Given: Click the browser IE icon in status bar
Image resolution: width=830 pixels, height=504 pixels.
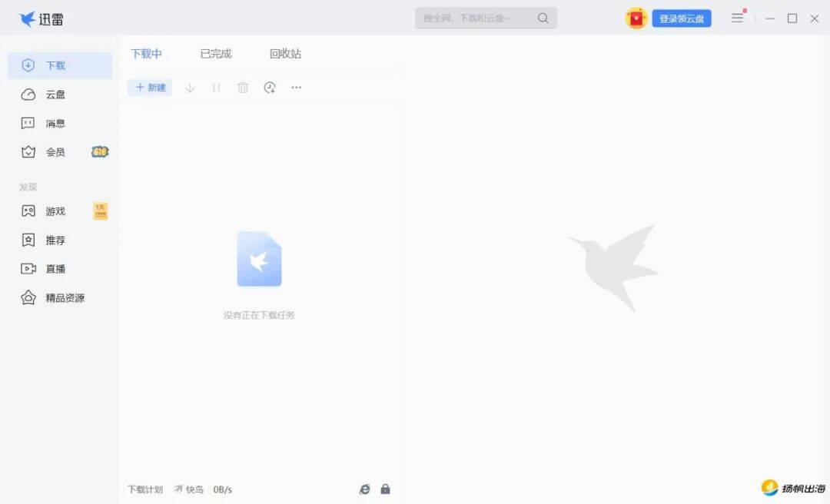Looking at the screenshot, I should pos(365,489).
